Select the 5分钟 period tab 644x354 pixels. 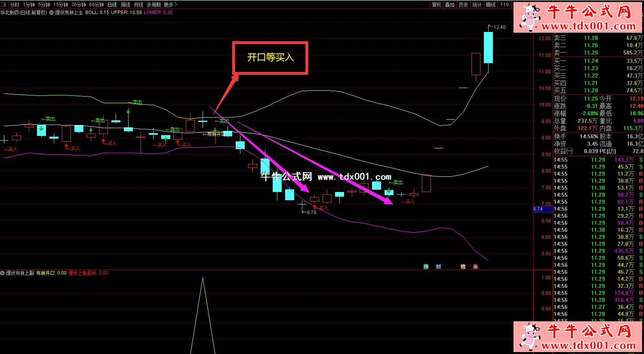pyautogui.click(x=44, y=5)
